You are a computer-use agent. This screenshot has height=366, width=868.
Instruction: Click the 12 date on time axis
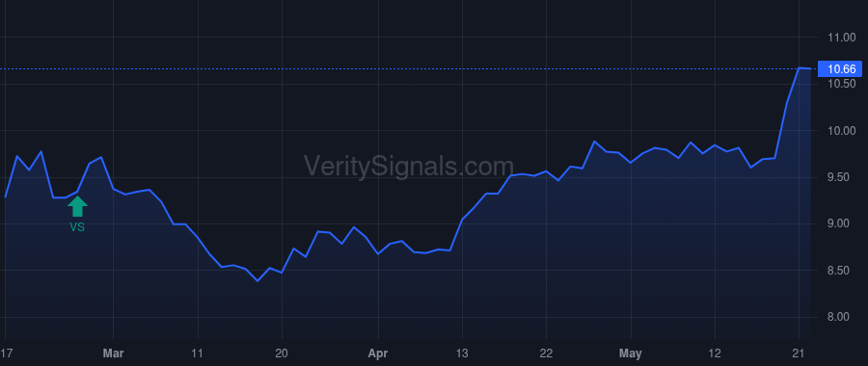pos(715,353)
